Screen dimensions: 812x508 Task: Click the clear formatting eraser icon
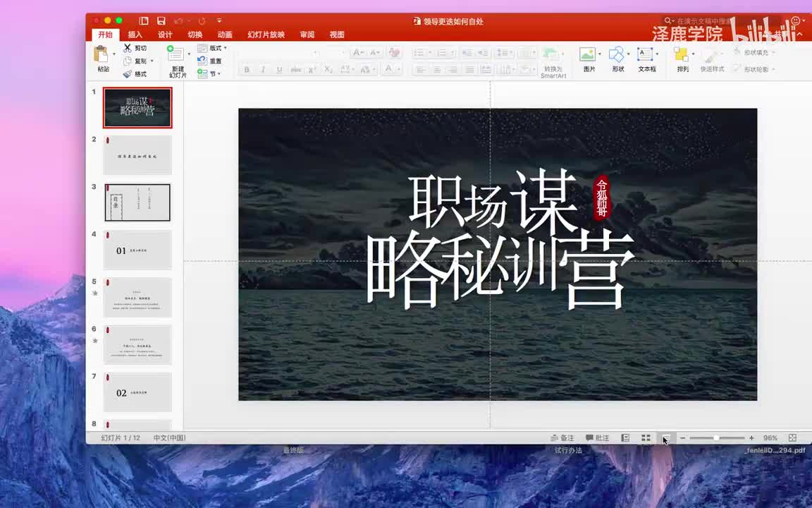(x=394, y=52)
